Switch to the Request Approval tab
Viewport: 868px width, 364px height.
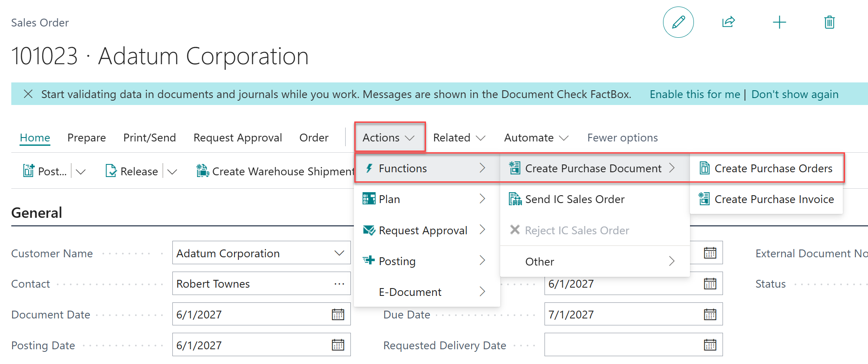coord(238,138)
